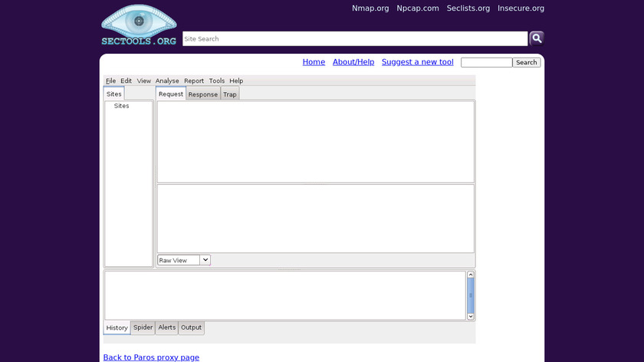Click inside the request body text area
Screen dimensions: 644x362
pos(315,219)
